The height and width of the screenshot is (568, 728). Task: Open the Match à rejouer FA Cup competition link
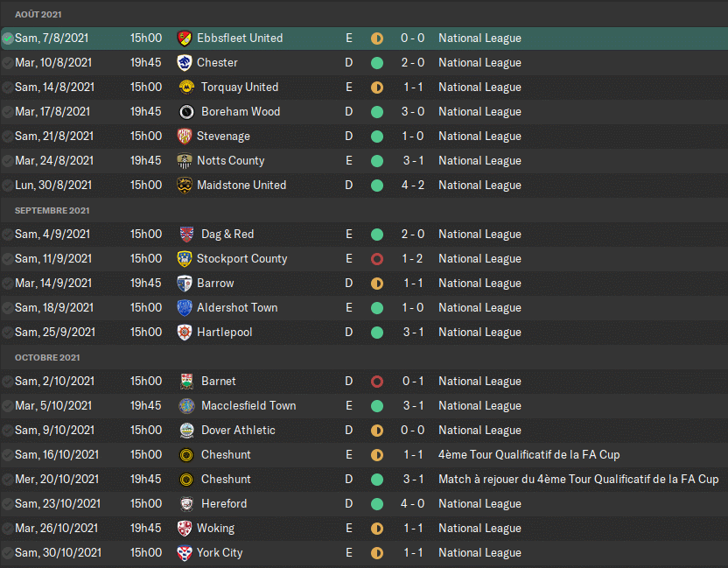[x=578, y=480]
